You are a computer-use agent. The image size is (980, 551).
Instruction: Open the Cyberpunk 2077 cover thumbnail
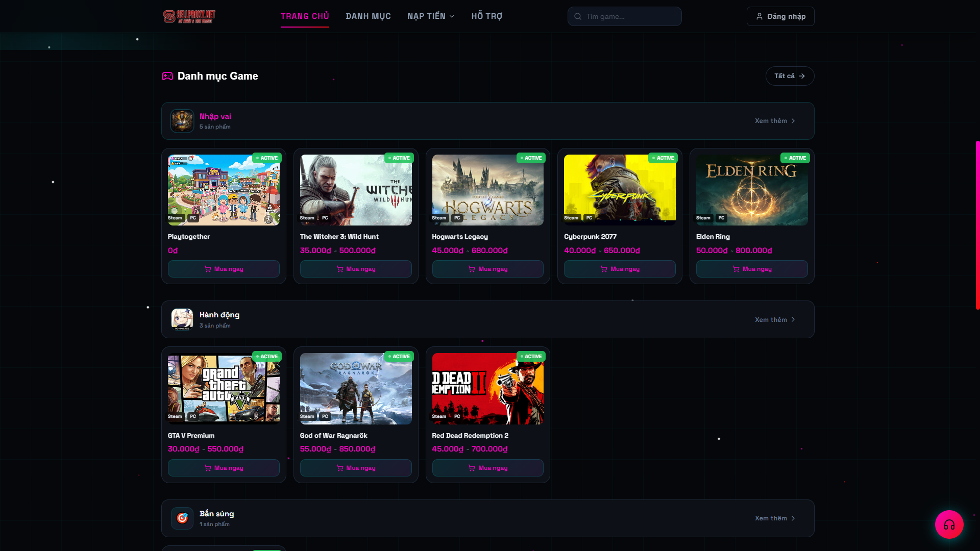[x=620, y=190]
